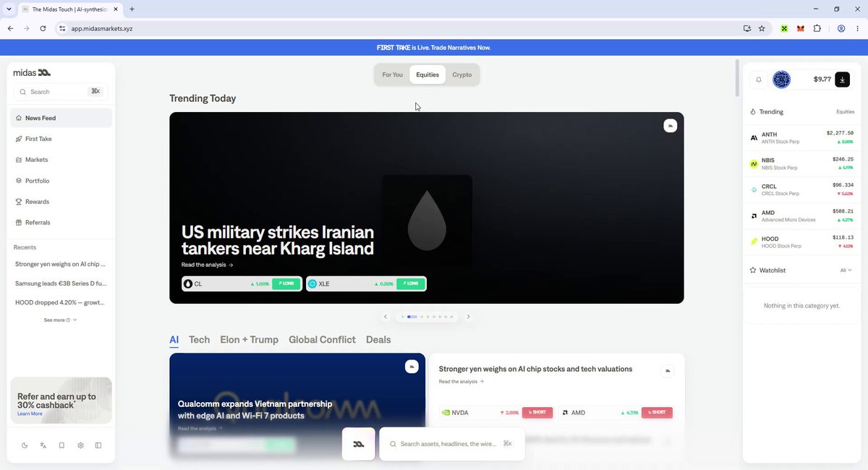Screen dimensions: 868x470
Task: Click LONG button for CL
Action: pos(286,284)
